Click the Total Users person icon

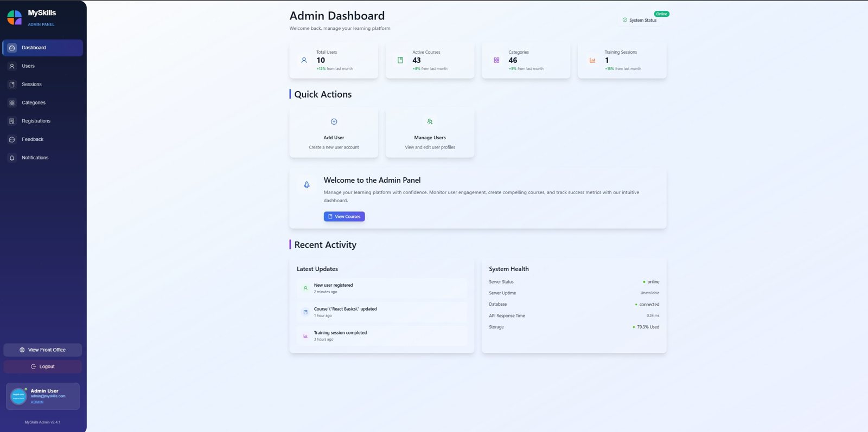(304, 60)
